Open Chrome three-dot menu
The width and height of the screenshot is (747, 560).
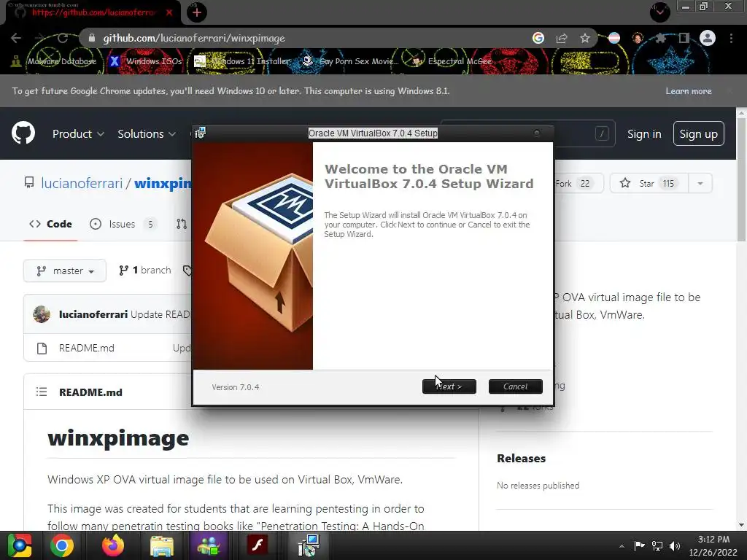pos(731,38)
